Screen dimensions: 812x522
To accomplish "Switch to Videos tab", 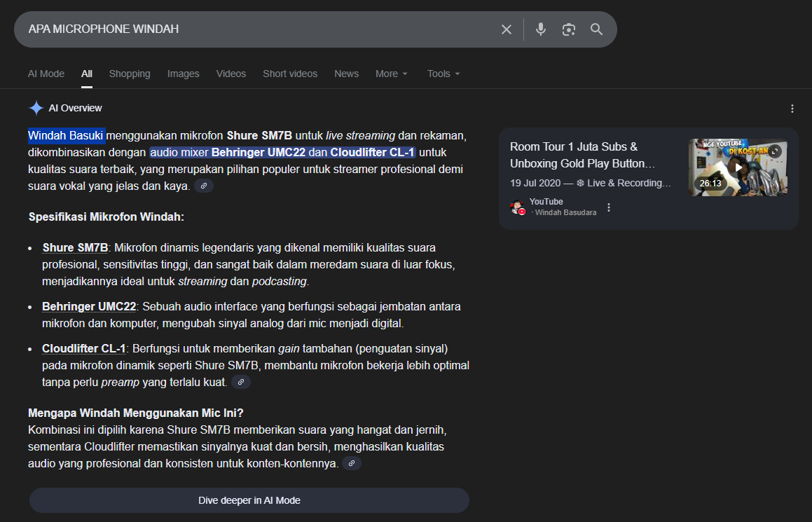I will click(x=231, y=74).
